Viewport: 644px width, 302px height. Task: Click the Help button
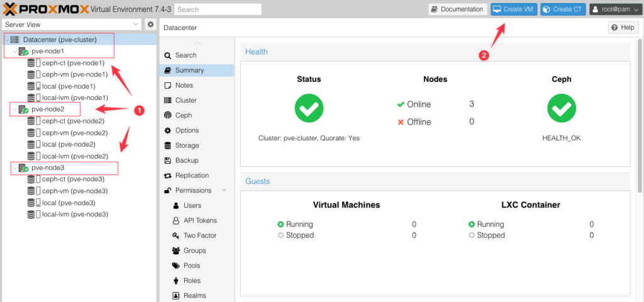(623, 28)
